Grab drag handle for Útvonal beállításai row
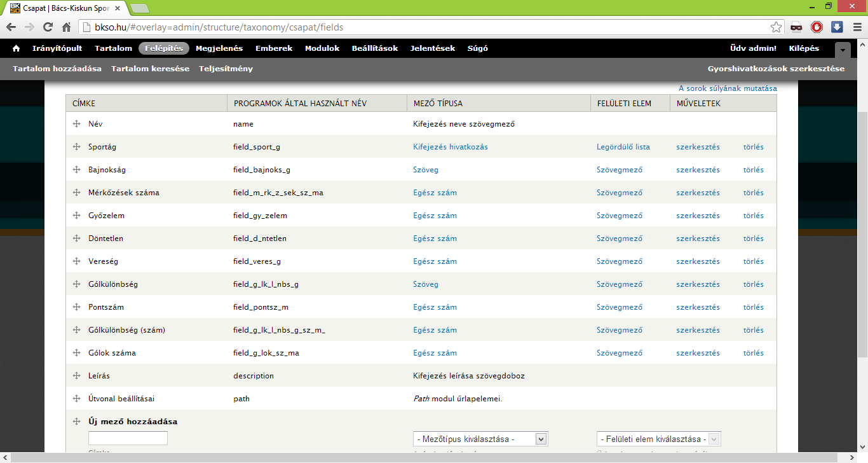868x463 pixels. [x=76, y=399]
